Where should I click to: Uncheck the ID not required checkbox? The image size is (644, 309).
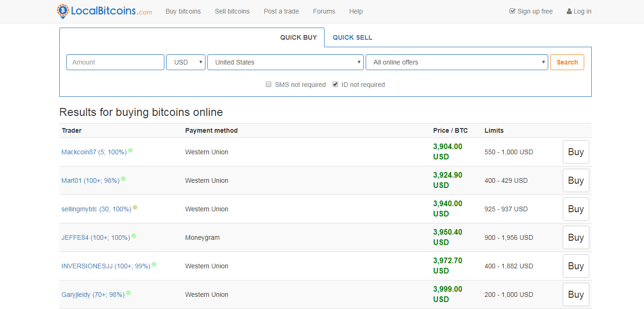point(335,85)
